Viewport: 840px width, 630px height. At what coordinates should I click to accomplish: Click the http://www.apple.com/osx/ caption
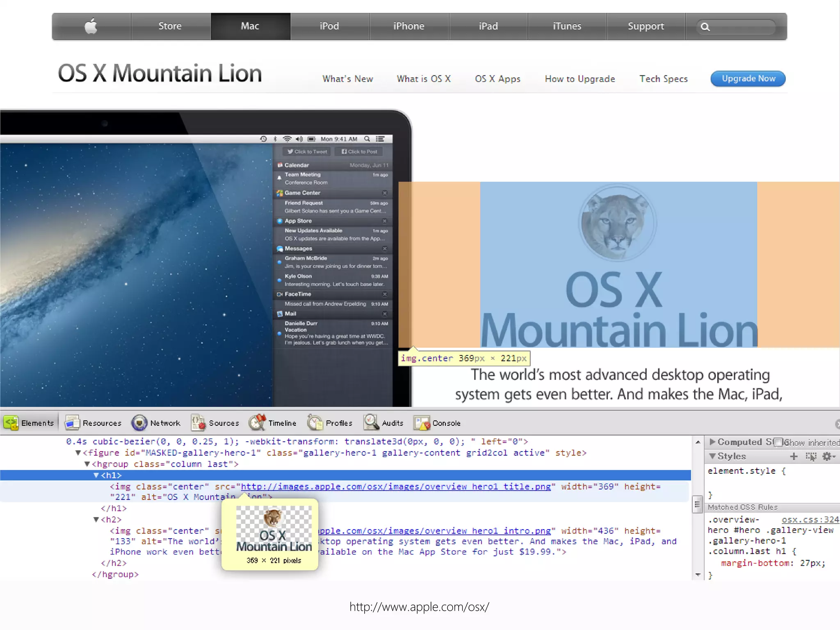pos(419,607)
